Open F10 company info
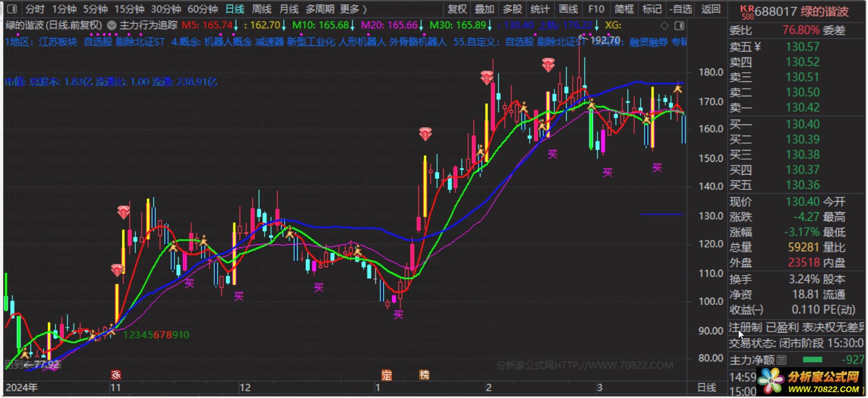868x398 pixels. (x=596, y=9)
